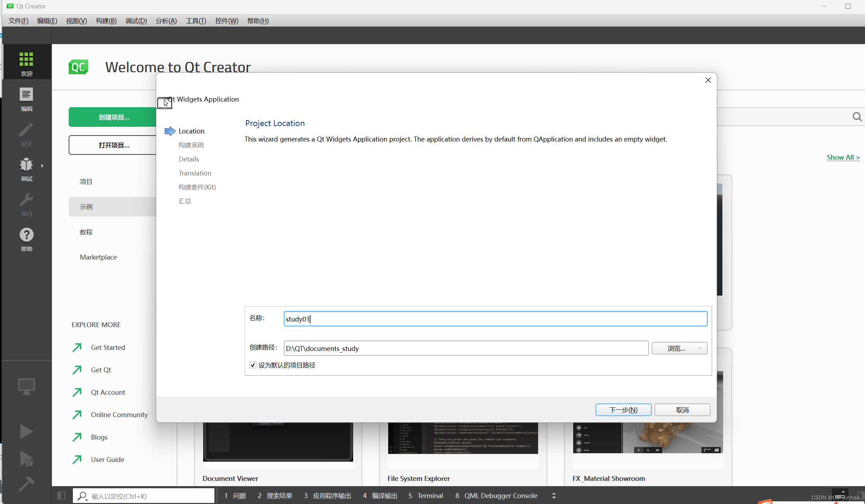The width and height of the screenshot is (865, 504).
Task: Click the 浏览... browse button
Action: click(x=676, y=348)
